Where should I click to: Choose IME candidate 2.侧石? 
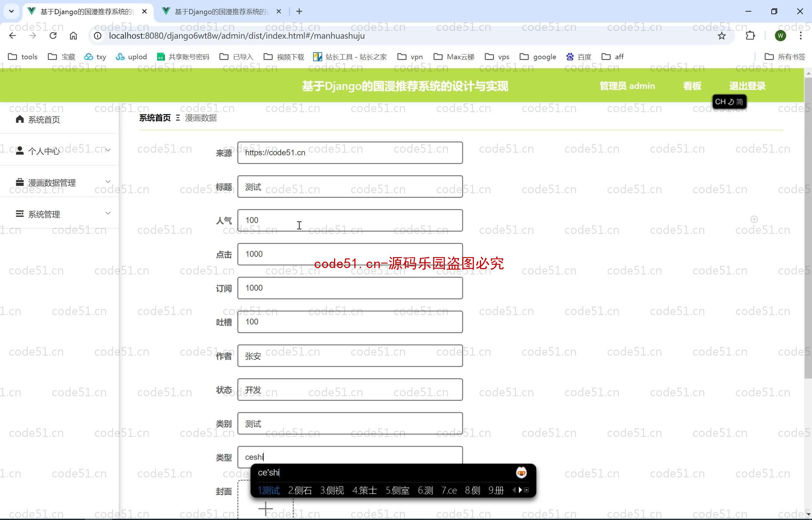point(300,490)
